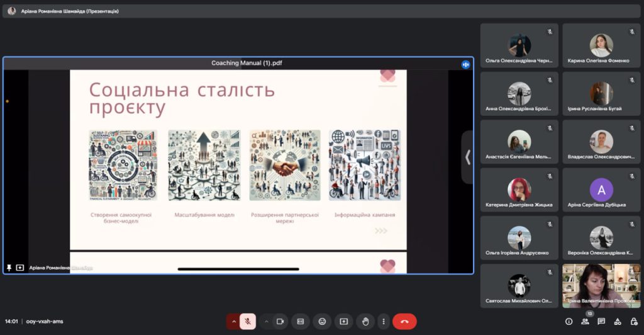Open chat with everyone
The image size is (644, 335).
point(601,321)
